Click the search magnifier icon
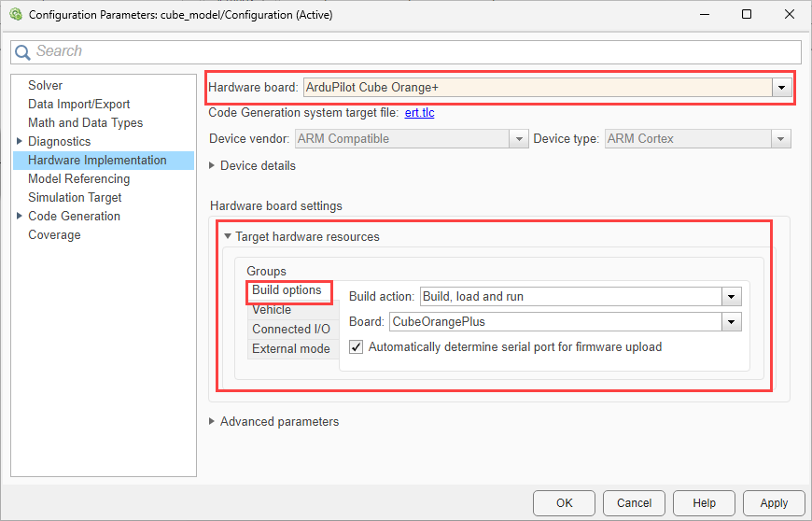Screen dimensions: 812x521 tap(22, 51)
